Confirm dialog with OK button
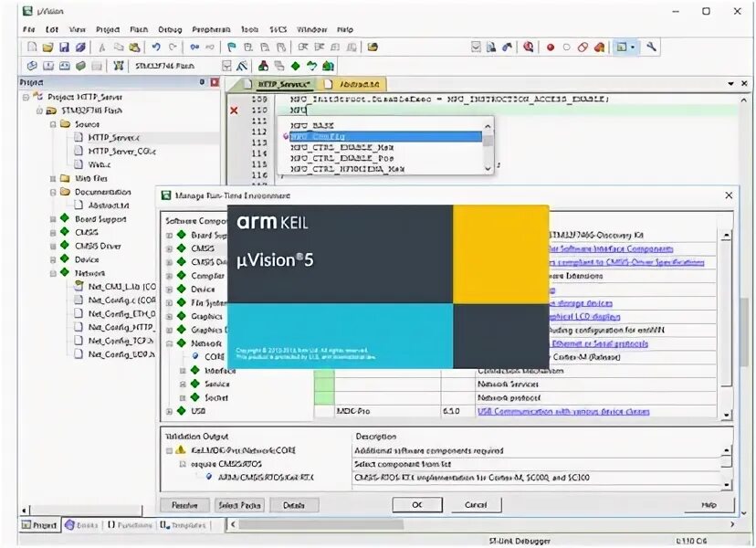This screenshot has height=548, width=756. tap(417, 504)
